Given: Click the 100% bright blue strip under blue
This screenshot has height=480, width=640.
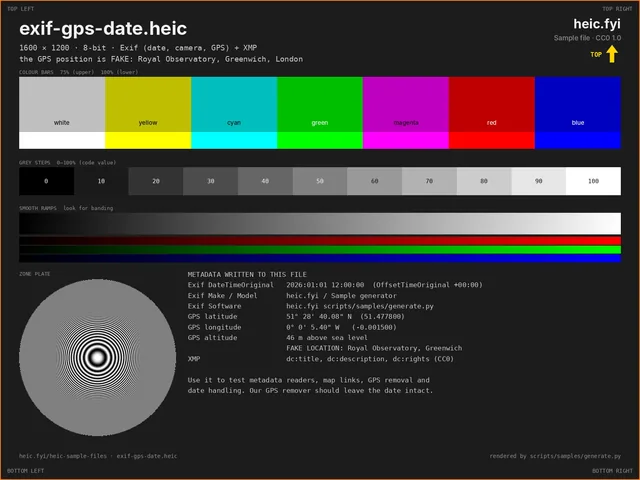Looking at the screenshot, I should (x=578, y=140).
